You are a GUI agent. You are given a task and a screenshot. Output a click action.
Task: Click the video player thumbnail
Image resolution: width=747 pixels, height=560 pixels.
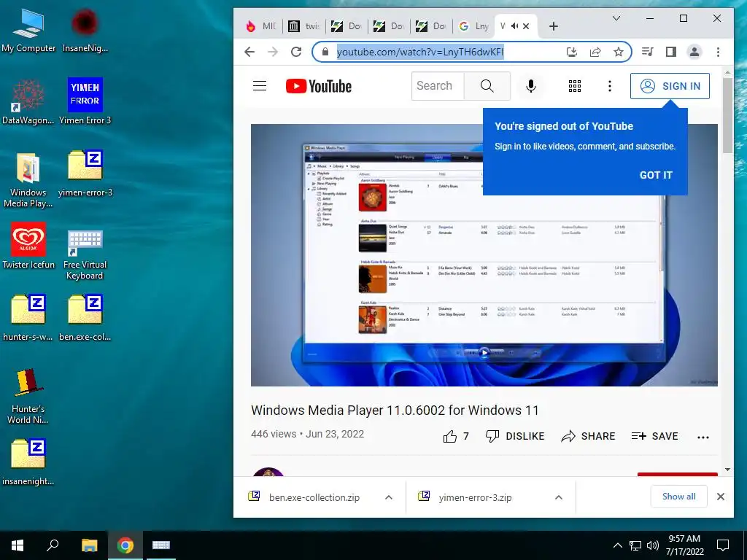484,254
